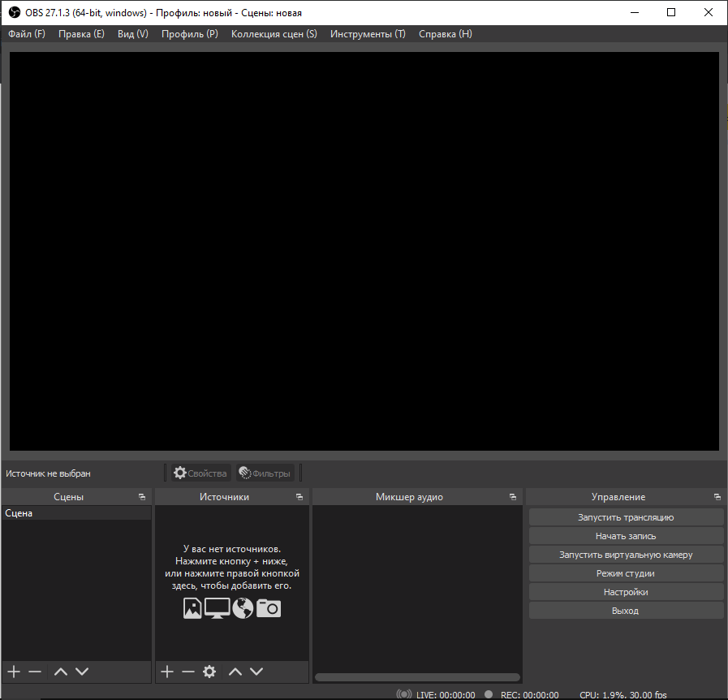Screen dimensions: 728x700
Task: Add a new scene with plus icon
Action: (14, 672)
